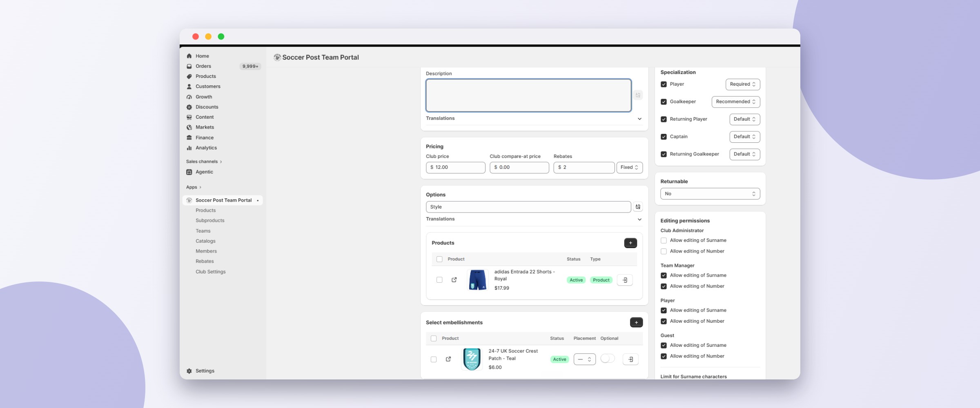Open the Rebates Fixed type dropdown
This screenshot has height=408, width=980.
coord(629,168)
